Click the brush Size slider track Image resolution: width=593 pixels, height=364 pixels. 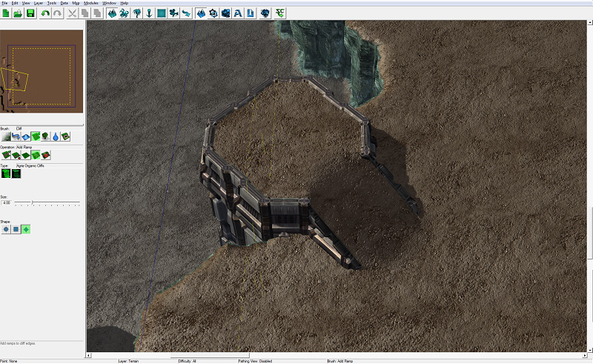click(x=47, y=203)
